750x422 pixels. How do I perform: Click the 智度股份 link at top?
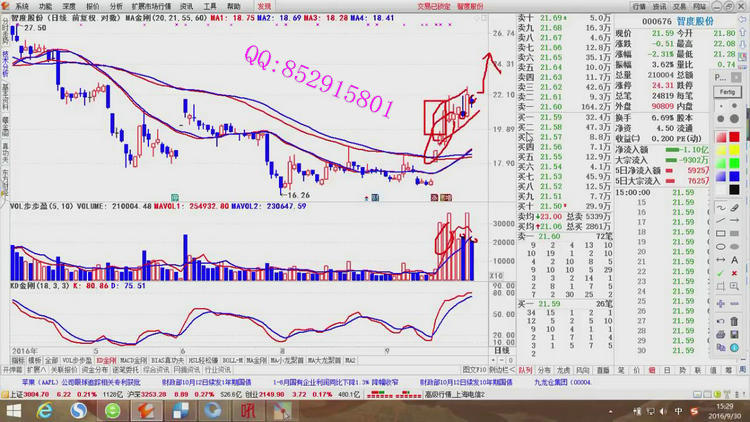click(468, 6)
